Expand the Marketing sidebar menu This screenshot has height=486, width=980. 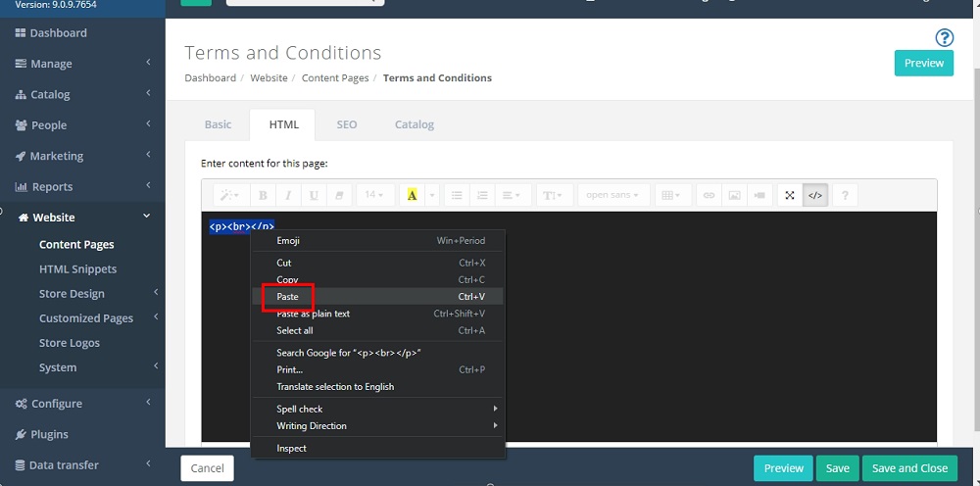(x=82, y=156)
